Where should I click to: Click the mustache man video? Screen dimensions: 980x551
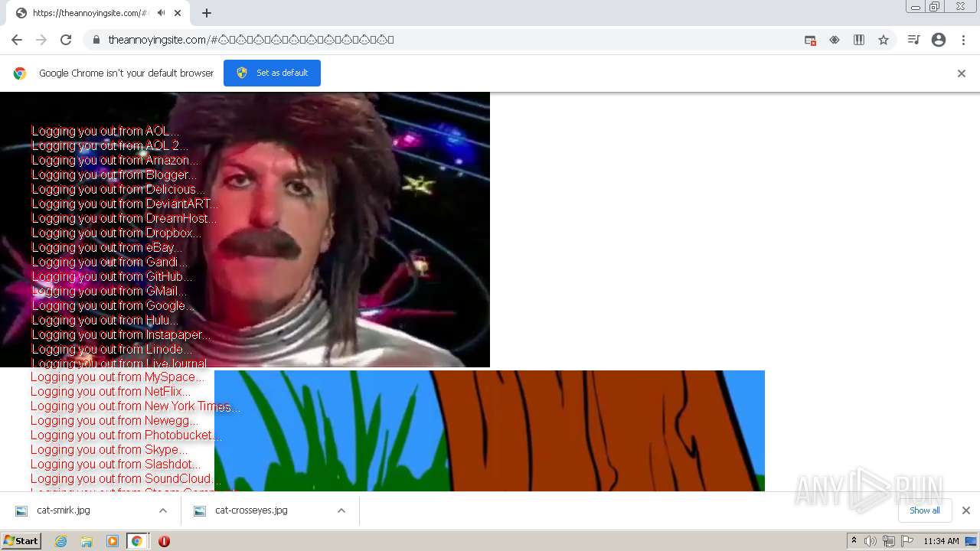[245, 230]
